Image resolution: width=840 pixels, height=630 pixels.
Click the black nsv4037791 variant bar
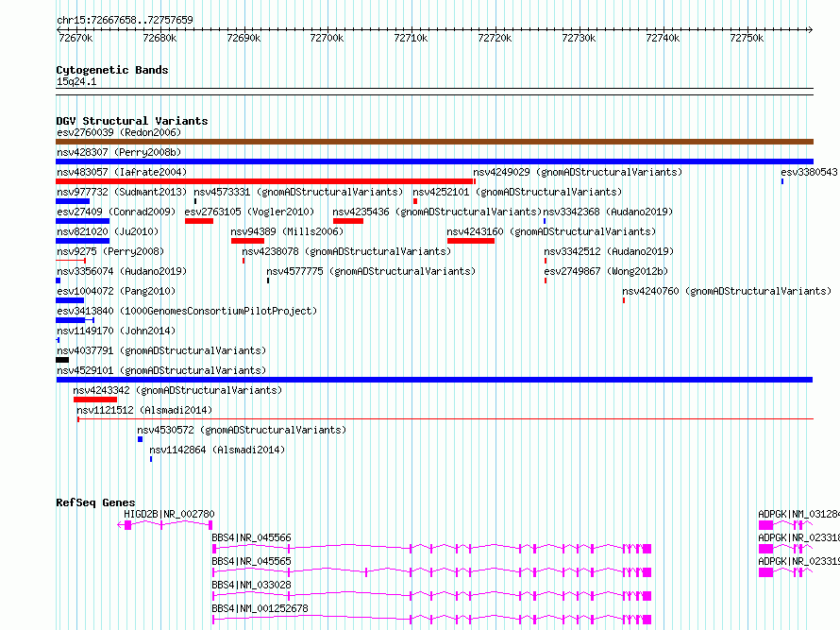click(x=62, y=360)
